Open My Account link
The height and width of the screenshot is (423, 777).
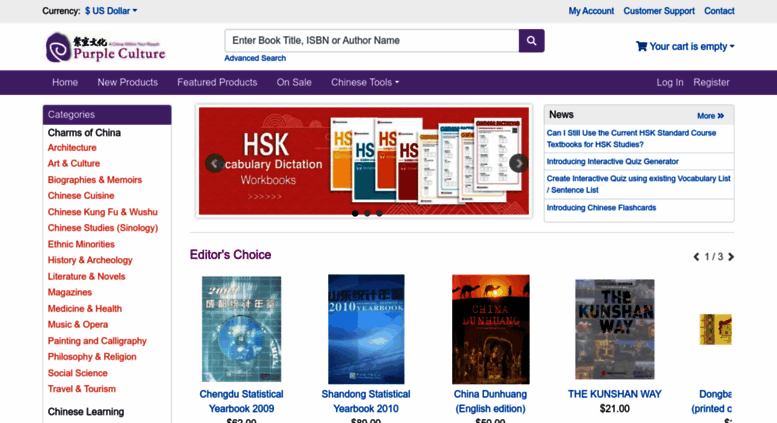[x=591, y=11]
